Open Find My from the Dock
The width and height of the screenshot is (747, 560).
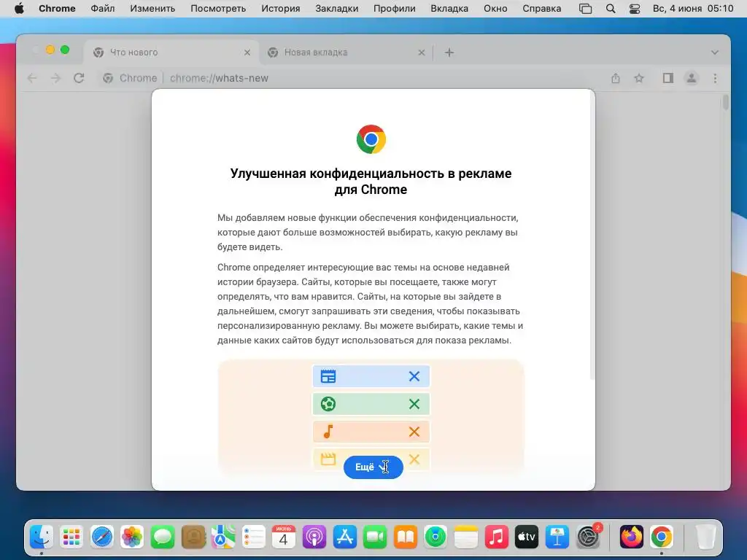[436, 537]
